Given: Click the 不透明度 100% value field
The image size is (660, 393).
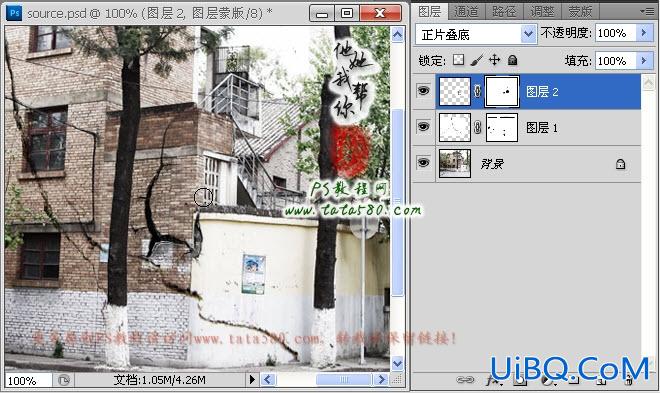Looking at the screenshot, I should [615, 33].
